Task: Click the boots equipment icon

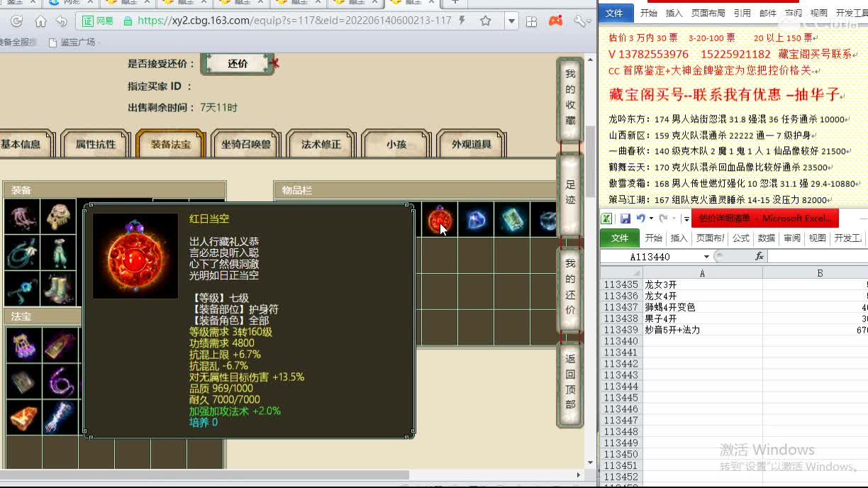Action: (59, 289)
